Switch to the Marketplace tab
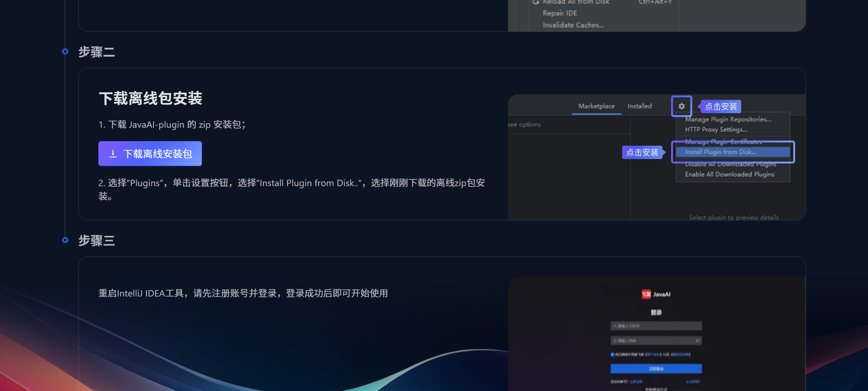This screenshot has height=391, width=868. tap(596, 106)
